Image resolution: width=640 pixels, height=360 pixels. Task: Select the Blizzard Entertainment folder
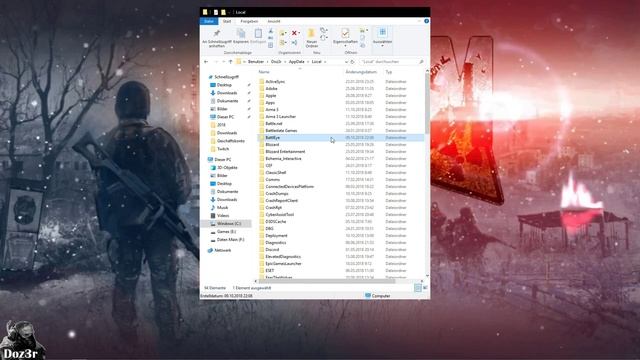285,151
